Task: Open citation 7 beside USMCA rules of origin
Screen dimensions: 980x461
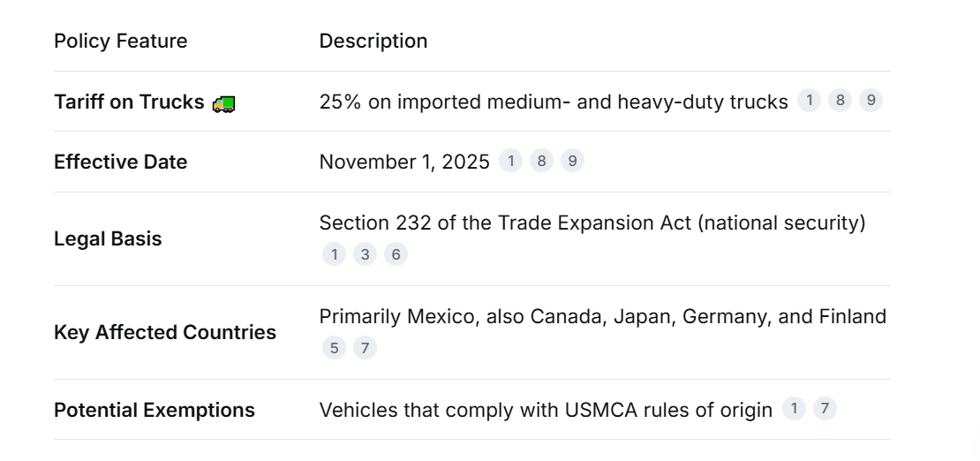Action: point(825,408)
